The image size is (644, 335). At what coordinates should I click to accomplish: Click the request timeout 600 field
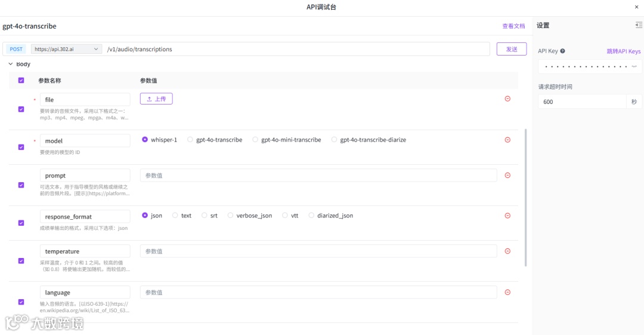coord(582,102)
